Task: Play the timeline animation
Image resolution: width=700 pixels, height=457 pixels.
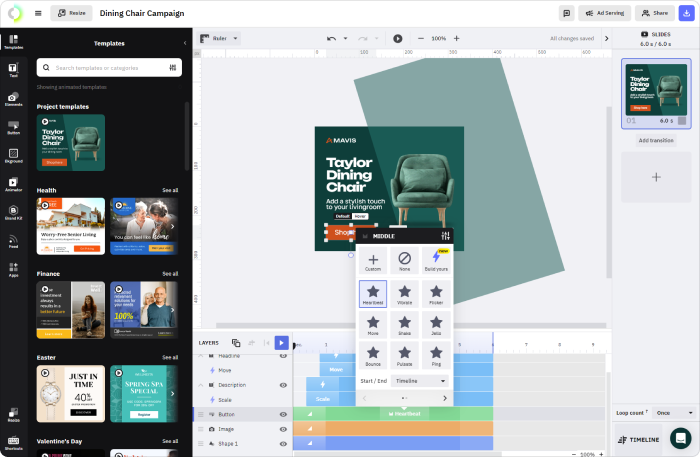Action: pos(281,343)
